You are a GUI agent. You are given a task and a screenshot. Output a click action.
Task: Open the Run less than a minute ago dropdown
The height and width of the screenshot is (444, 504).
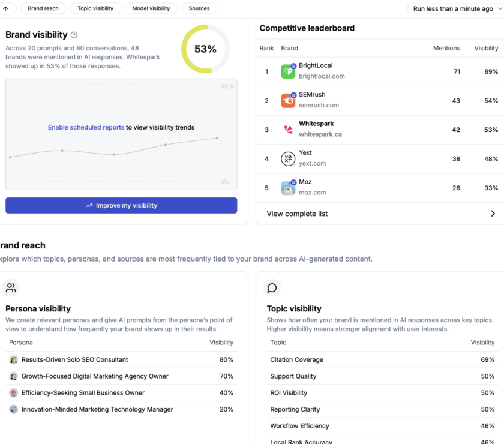[x=457, y=8]
